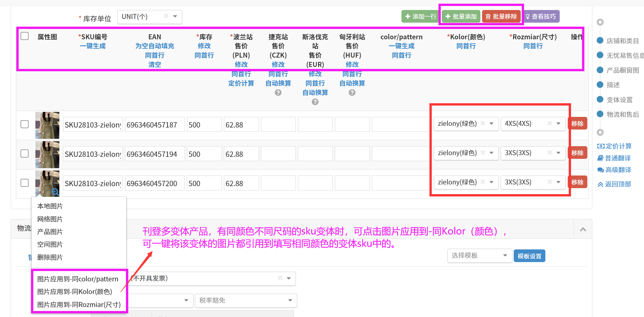Collapse the logistics section with chevron

tap(583, 229)
